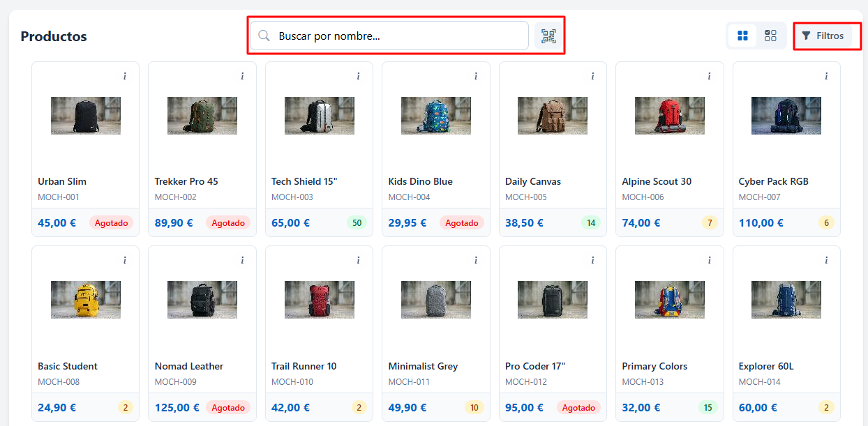Image resolution: width=868 pixels, height=426 pixels.
Task: Switch to compact list view icon
Action: point(770,36)
